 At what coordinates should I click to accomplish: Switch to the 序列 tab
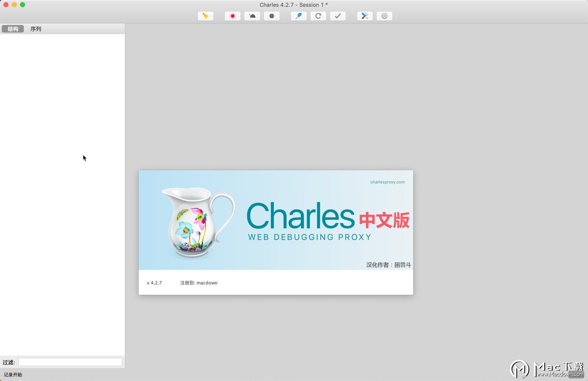36,29
